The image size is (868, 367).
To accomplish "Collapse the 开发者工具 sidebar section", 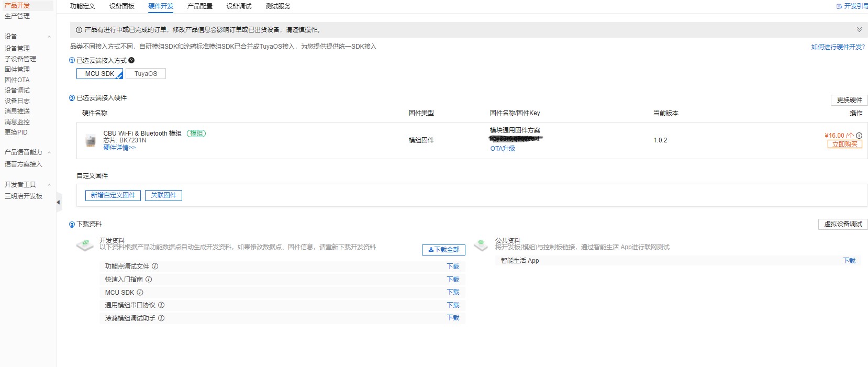I will click(49, 185).
